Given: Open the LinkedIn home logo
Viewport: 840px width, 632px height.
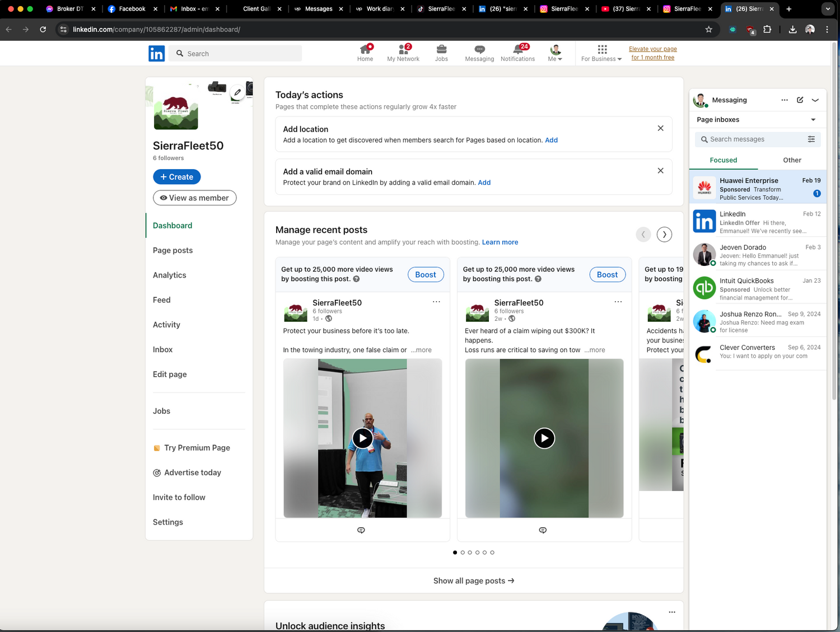Looking at the screenshot, I should click(156, 53).
